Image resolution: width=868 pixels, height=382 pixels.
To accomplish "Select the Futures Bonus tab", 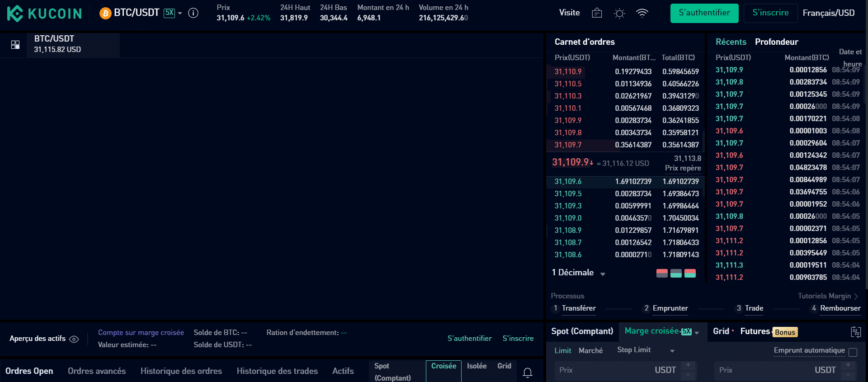I will point(769,332).
